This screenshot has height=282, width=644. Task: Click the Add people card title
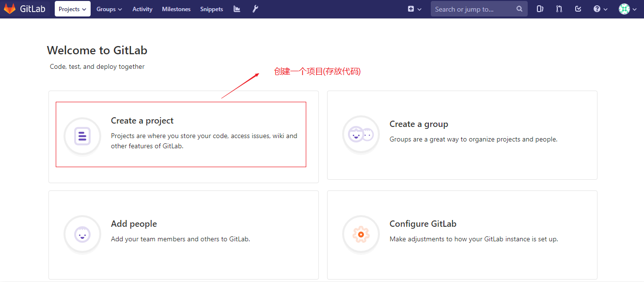point(134,224)
